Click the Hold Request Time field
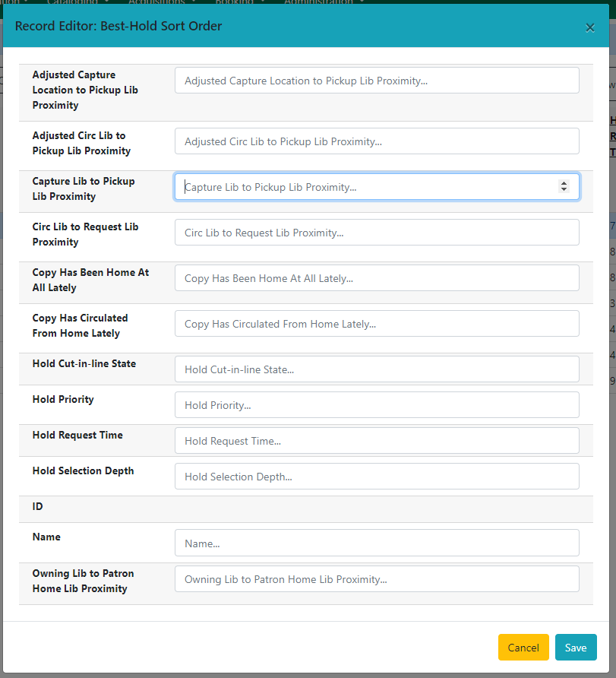The width and height of the screenshot is (616, 678). (x=376, y=440)
